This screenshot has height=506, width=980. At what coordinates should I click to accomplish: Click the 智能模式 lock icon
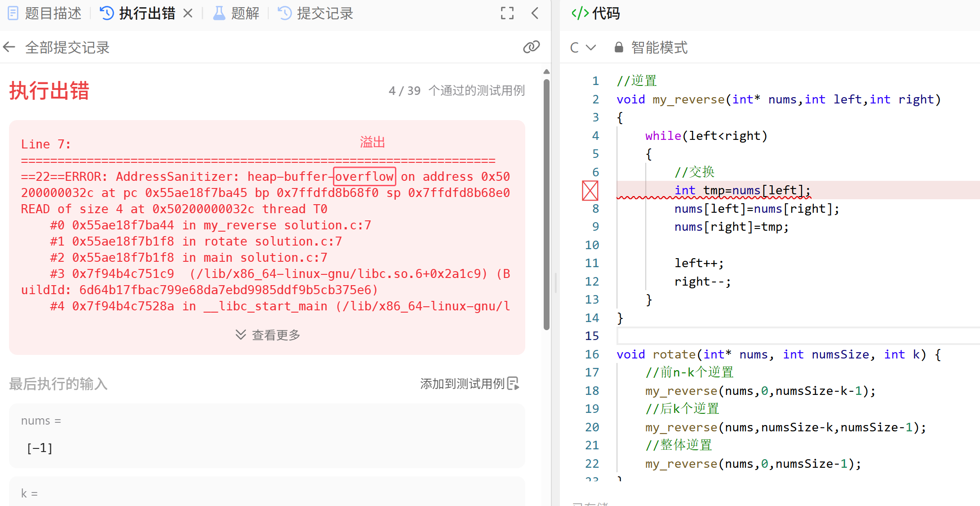(619, 47)
